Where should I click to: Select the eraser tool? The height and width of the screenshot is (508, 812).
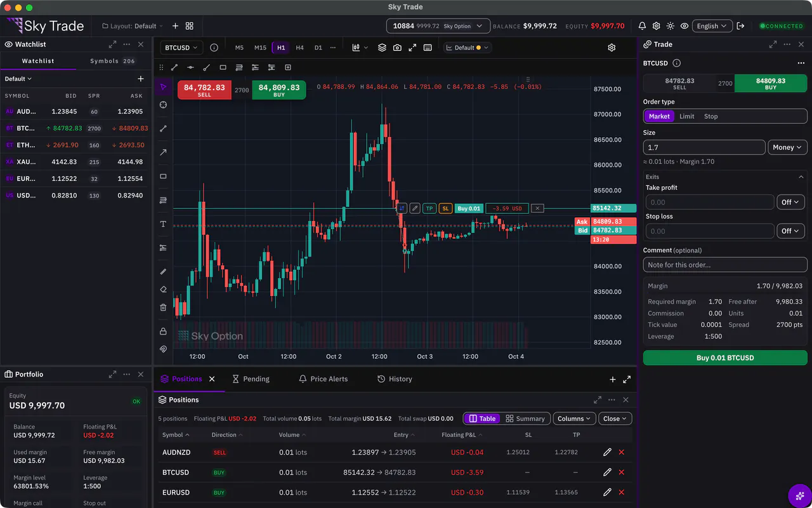click(x=163, y=290)
